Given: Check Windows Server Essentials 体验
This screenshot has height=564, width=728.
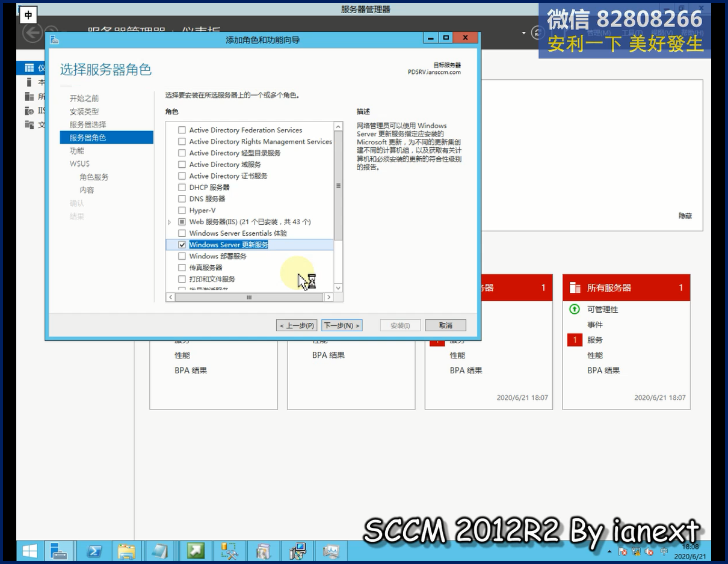Looking at the screenshot, I should [x=182, y=233].
